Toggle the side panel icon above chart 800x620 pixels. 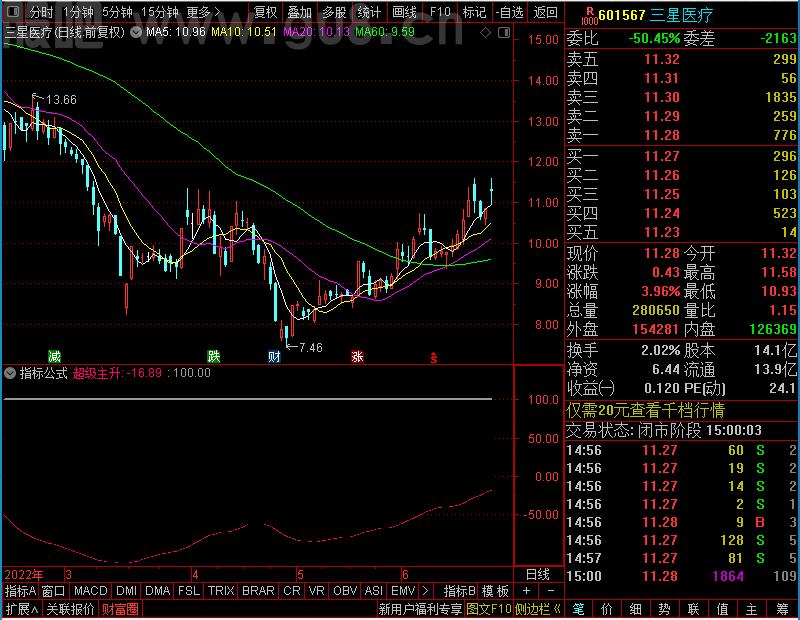pyautogui.click(x=504, y=33)
